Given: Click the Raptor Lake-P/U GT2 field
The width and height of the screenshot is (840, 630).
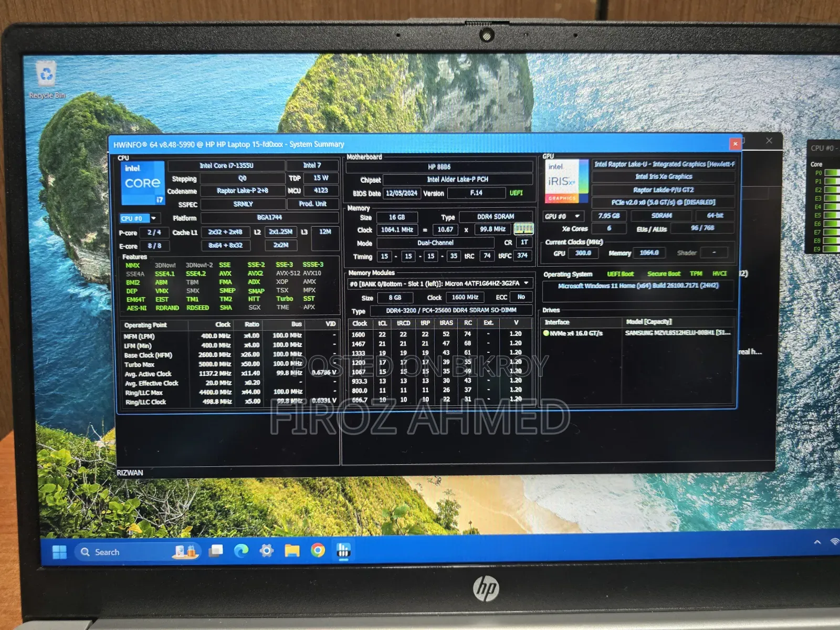Looking at the screenshot, I should pyautogui.click(x=664, y=190).
